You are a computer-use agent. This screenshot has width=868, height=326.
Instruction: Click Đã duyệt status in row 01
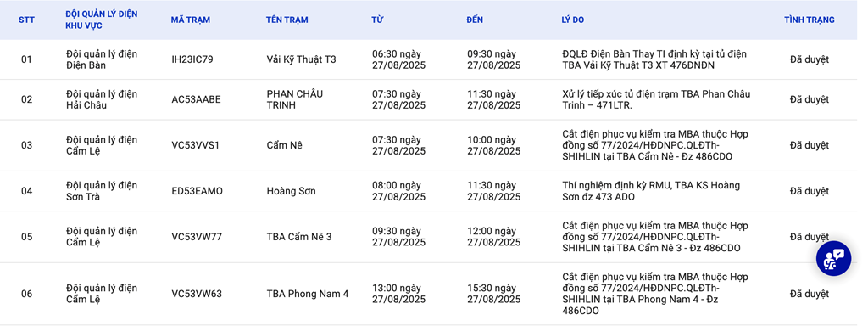tap(810, 59)
